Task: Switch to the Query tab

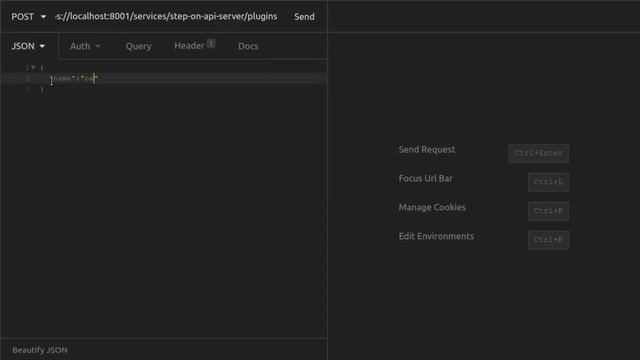Action: point(138,46)
